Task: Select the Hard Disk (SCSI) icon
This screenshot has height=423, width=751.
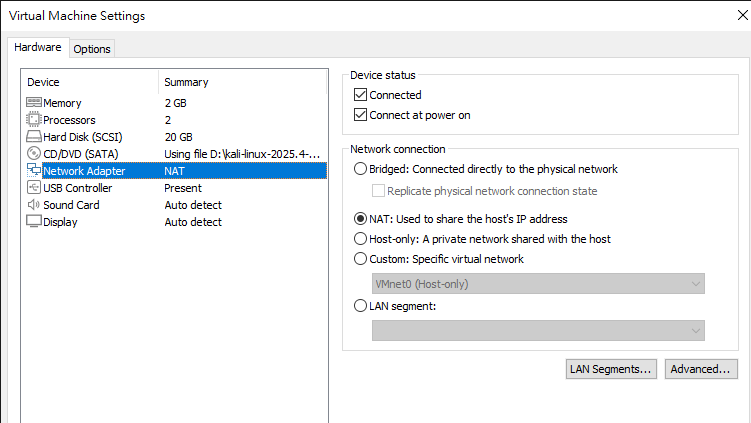Action: pos(33,137)
